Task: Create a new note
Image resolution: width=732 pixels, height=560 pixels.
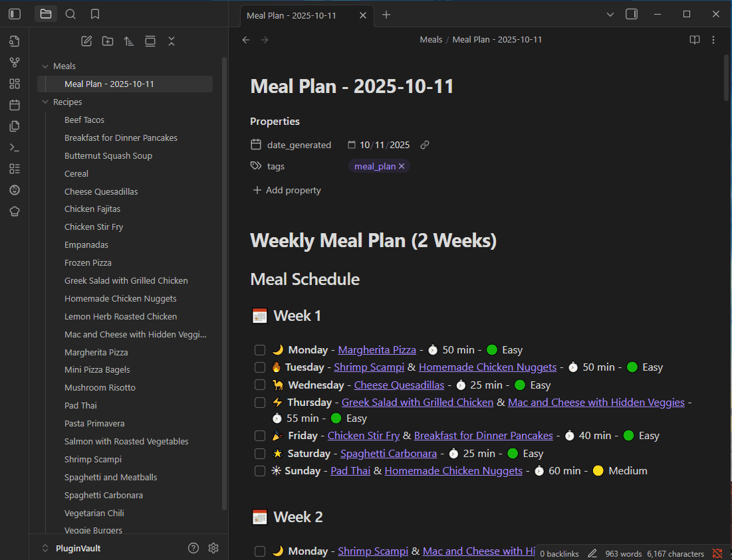Action: [x=86, y=41]
